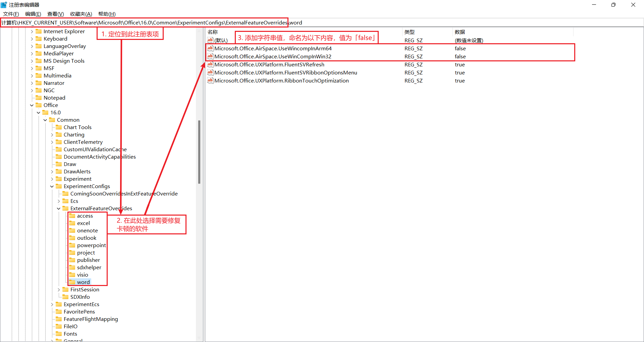Select the Fonts key
This screenshot has width=644, height=342.
(70, 334)
